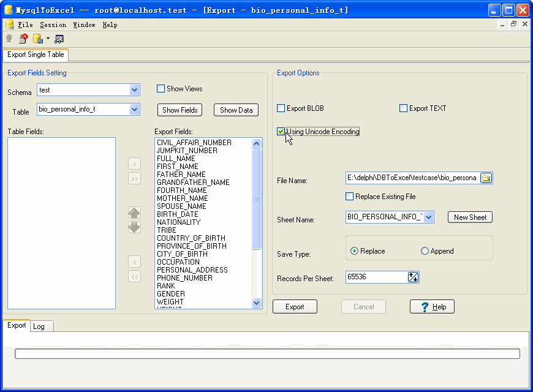
Task: Select the Export bottom tab
Action: click(17, 325)
